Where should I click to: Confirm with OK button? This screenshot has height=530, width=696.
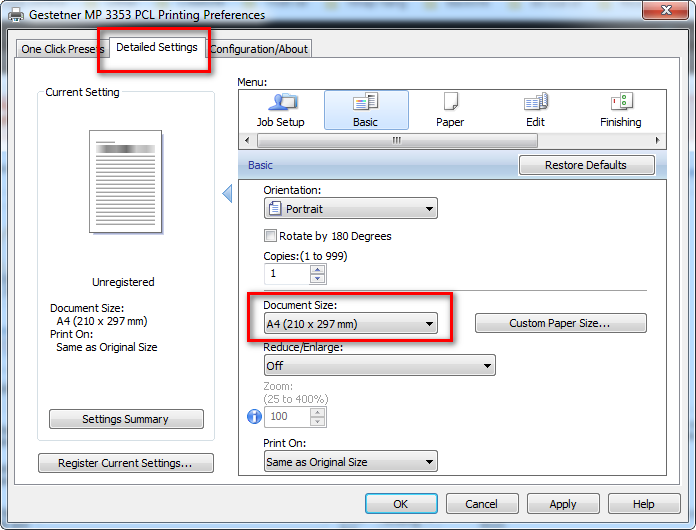(401, 504)
